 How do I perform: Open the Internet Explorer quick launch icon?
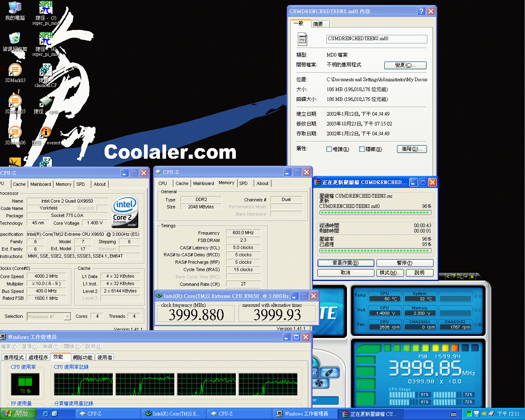point(45,414)
